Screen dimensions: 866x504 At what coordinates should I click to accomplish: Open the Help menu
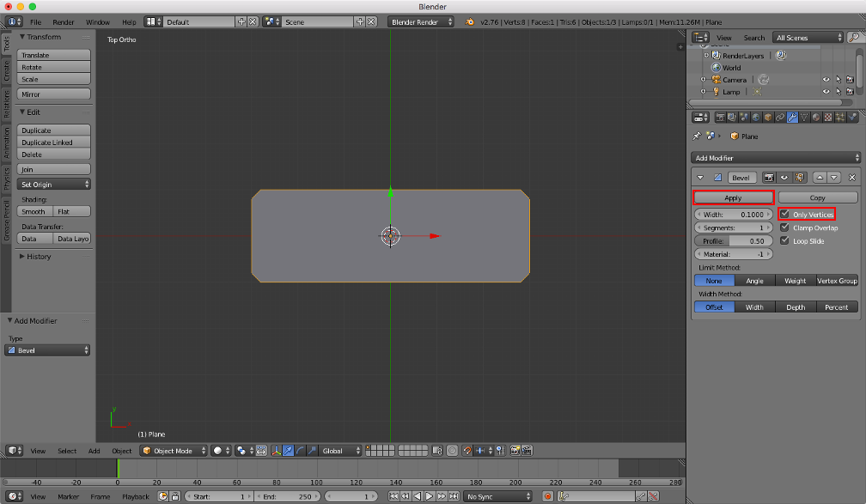point(129,22)
